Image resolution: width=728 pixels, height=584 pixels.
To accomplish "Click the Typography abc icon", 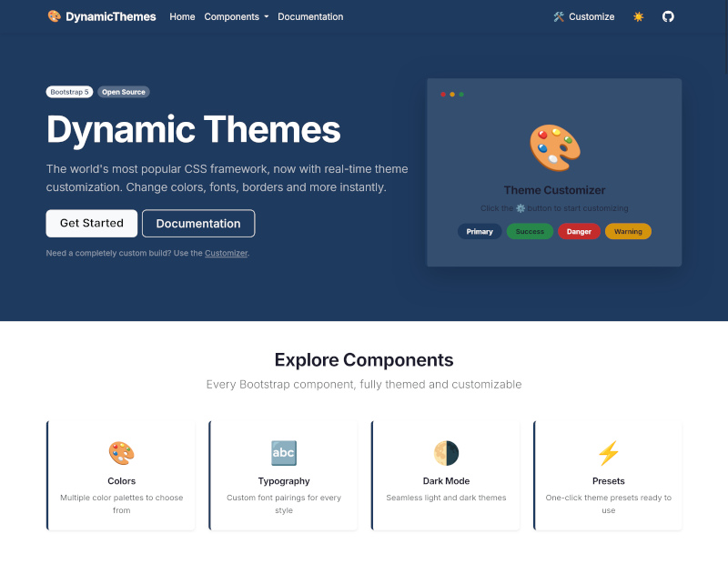I will (x=283, y=453).
